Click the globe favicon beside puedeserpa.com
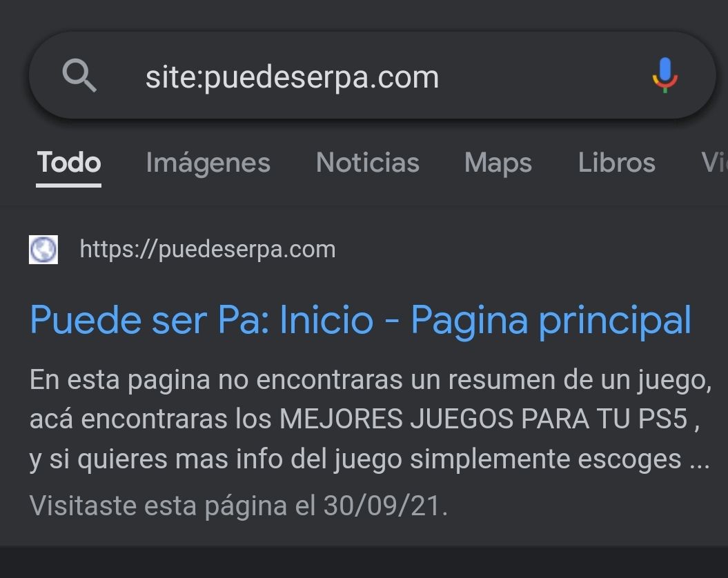The width and height of the screenshot is (728, 578). coord(43,249)
